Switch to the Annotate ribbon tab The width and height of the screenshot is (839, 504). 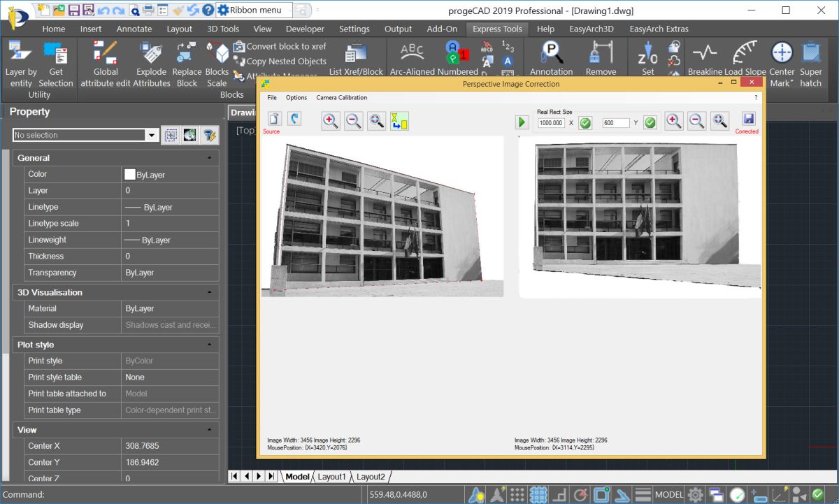134,29
